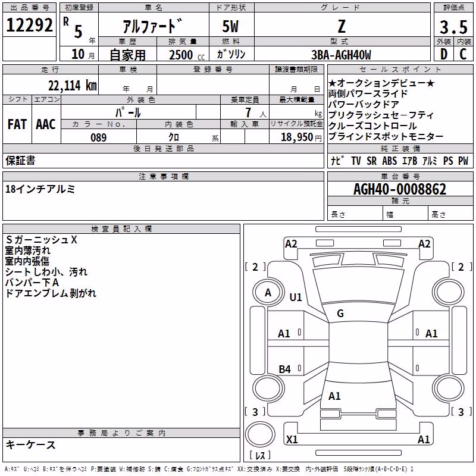Click the エアB equipment code
Image resolution: width=476 pixels, height=476 pixels.
[410, 161]
